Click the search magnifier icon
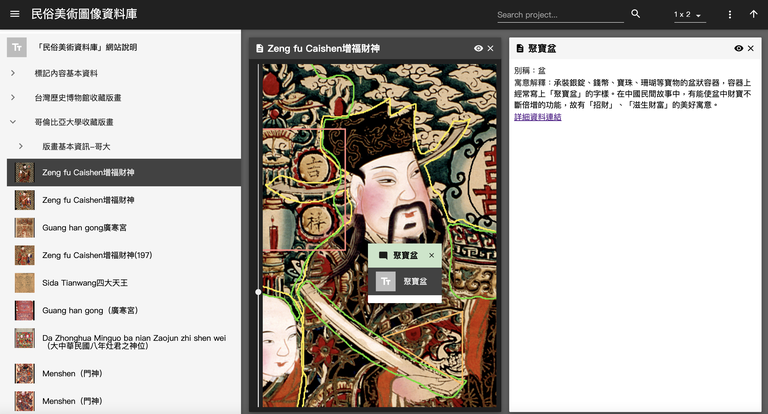768x414 pixels. [635, 14]
